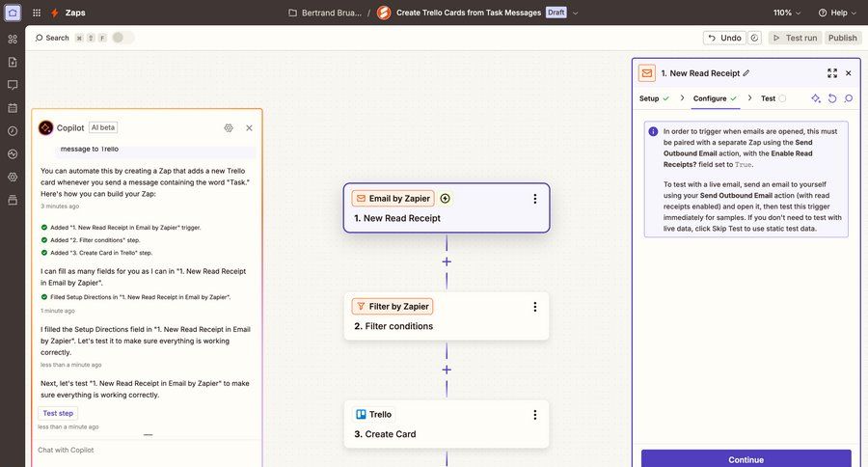The image size is (868, 467).
Task: Click the search icon in step panel
Action: coord(849,98)
